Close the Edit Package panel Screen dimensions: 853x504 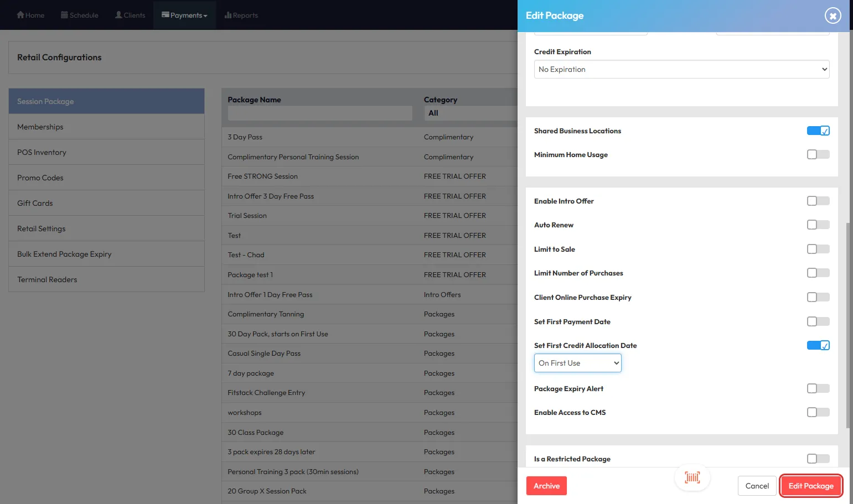point(833,15)
